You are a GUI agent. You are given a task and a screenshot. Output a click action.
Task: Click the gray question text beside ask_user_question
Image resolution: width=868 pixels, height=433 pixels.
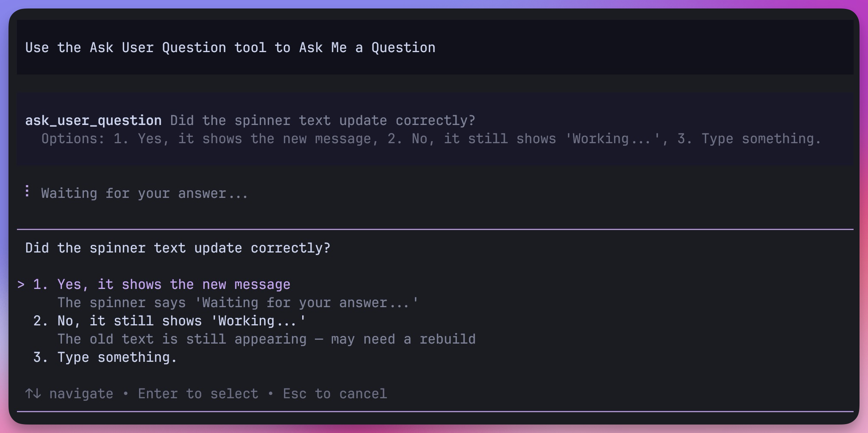[323, 121]
